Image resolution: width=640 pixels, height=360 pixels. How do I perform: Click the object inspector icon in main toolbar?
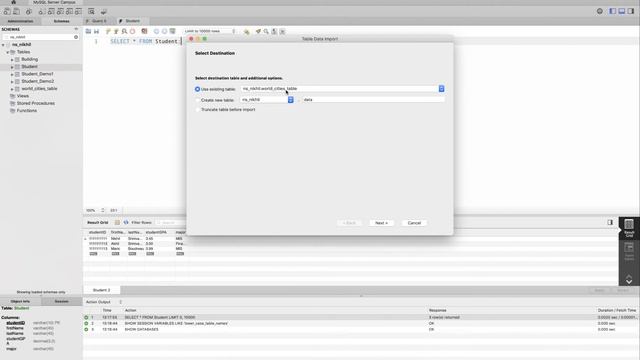point(29,11)
